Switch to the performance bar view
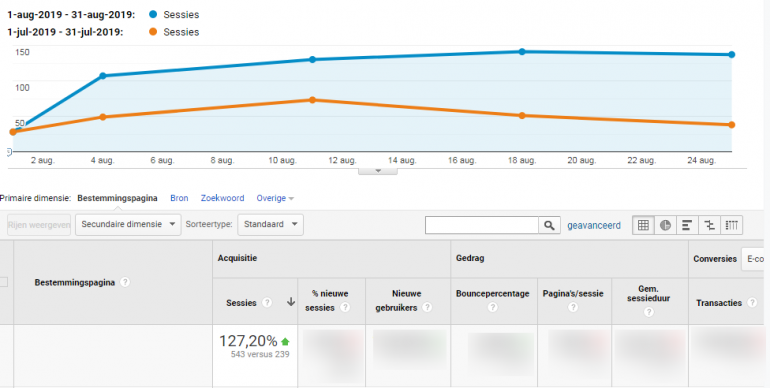This screenshot has width=770, height=388. click(x=687, y=225)
